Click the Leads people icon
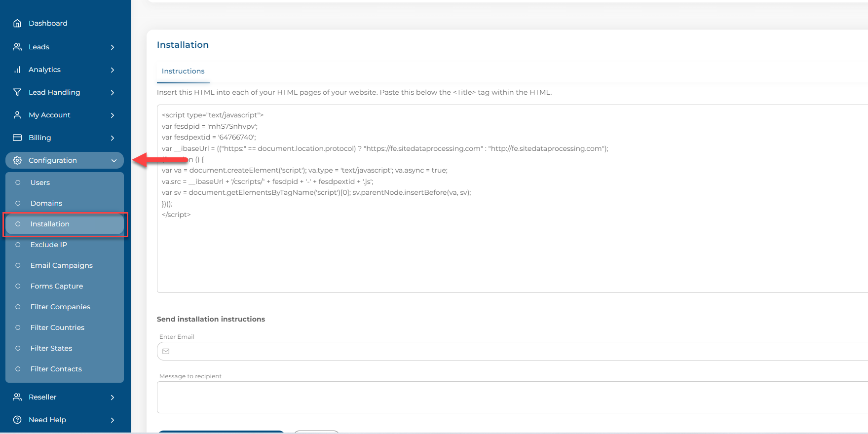The image size is (868, 434). 17,47
